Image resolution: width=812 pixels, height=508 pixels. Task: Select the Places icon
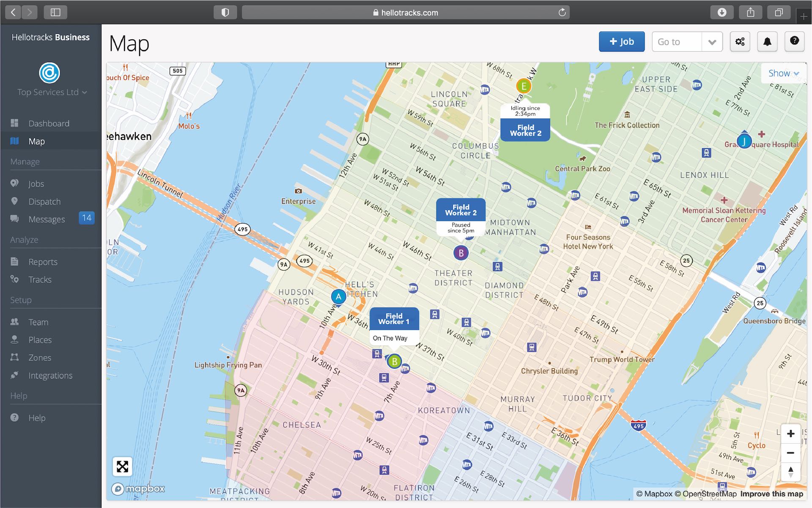click(15, 340)
